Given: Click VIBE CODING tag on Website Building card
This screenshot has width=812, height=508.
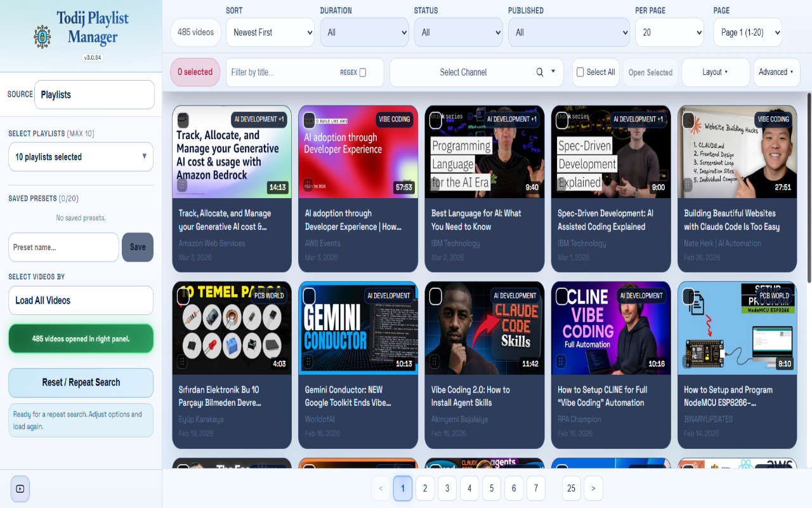Looking at the screenshot, I should (x=773, y=119).
